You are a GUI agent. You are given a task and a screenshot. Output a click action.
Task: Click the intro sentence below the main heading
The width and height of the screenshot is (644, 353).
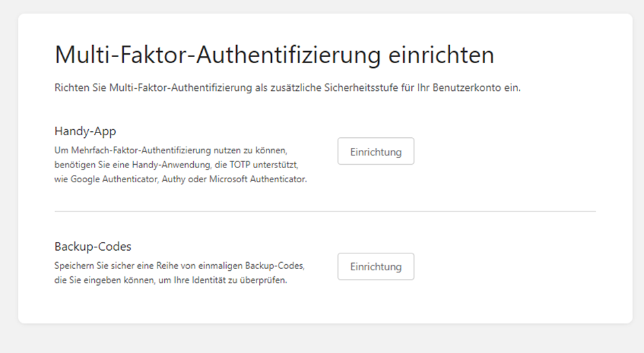coord(287,89)
